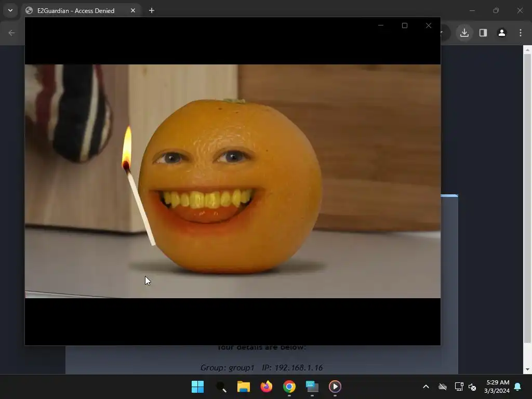
Task: Switch to media player taskbar icon
Action: tap(335, 387)
